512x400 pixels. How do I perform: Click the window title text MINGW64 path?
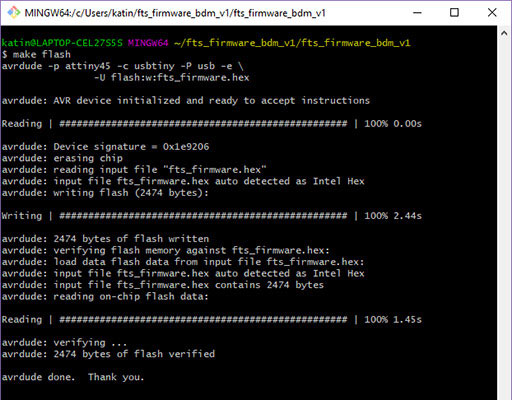(x=175, y=13)
